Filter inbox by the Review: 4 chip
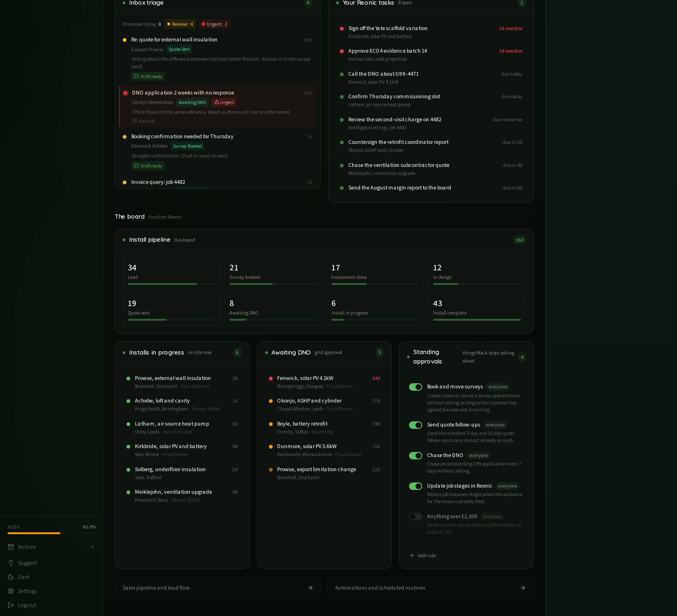This screenshot has width=677, height=616. [180, 24]
